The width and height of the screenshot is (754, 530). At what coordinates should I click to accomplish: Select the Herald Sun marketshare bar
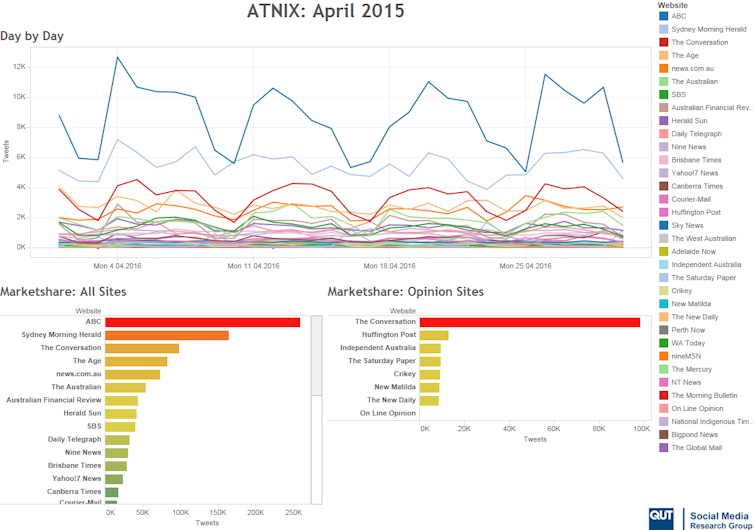point(121,414)
